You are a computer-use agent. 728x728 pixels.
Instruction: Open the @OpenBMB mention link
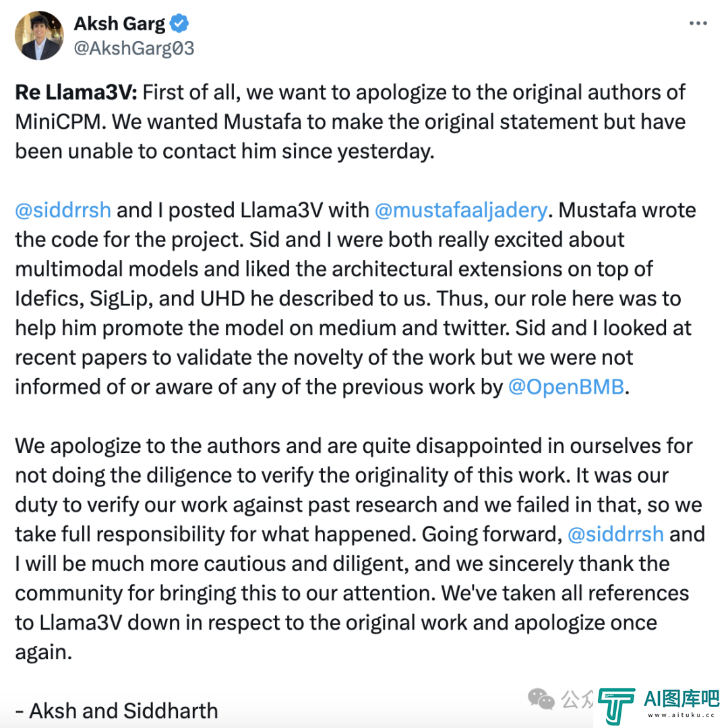pyautogui.click(x=566, y=387)
